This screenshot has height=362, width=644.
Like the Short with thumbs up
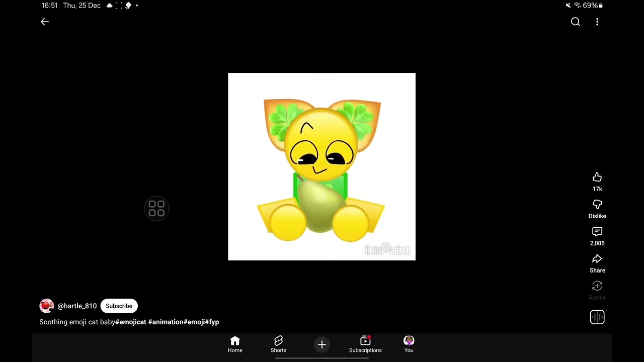point(597,177)
